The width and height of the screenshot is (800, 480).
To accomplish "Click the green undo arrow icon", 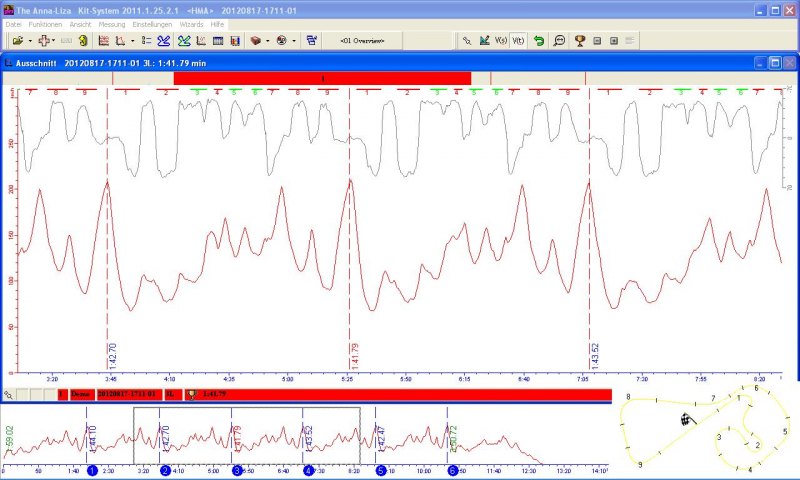I will (539, 41).
